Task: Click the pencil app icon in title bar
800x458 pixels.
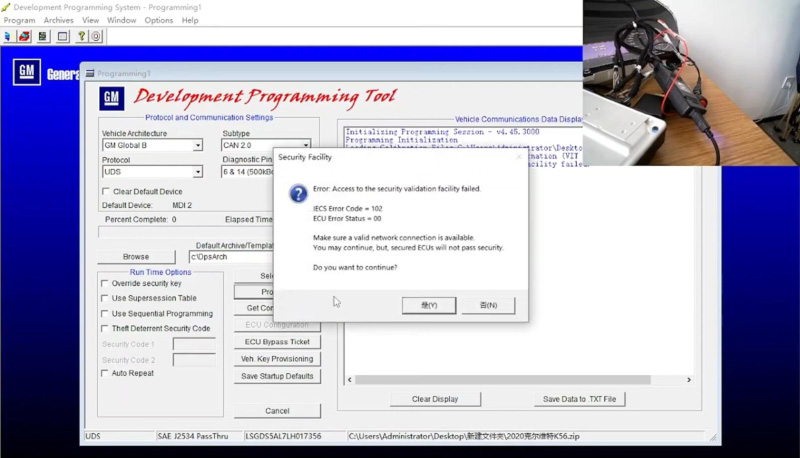Action: tap(6, 7)
